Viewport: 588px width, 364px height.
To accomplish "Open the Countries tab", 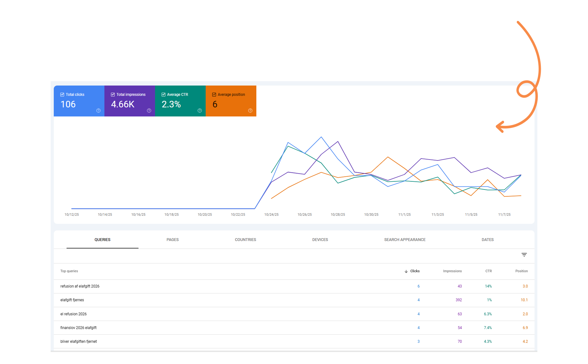I will point(245,240).
